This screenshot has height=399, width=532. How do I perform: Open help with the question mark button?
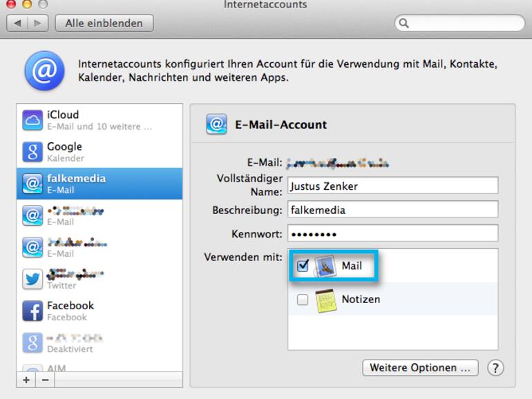click(x=495, y=368)
